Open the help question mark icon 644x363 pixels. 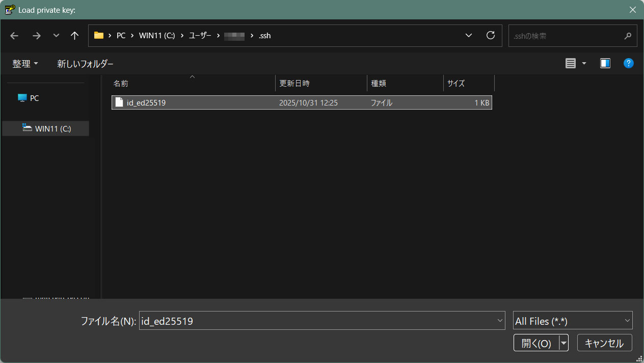(x=629, y=64)
